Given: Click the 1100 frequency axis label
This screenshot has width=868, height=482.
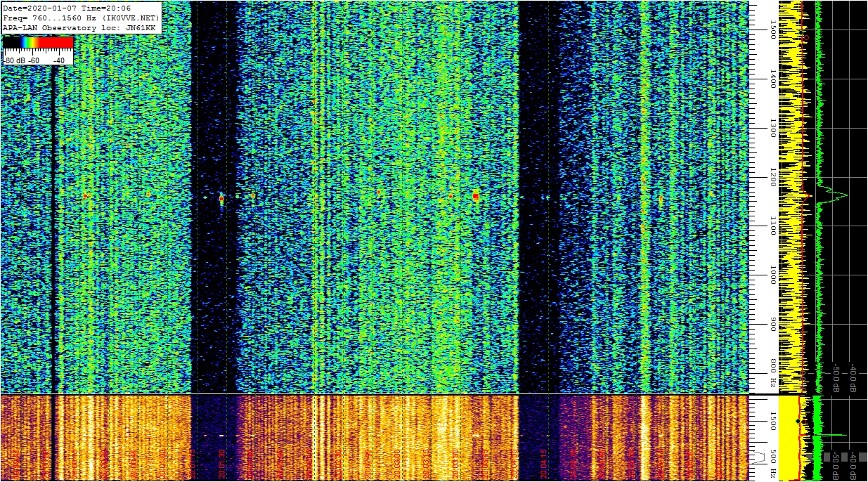Looking at the screenshot, I should 772,226.
